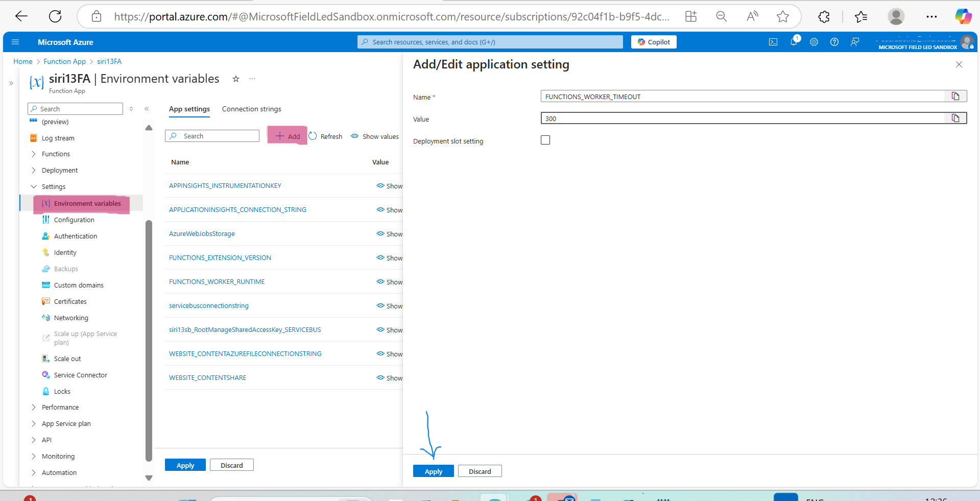
Task: Open Configuration in the Settings menu
Action: click(x=74, y=220)
